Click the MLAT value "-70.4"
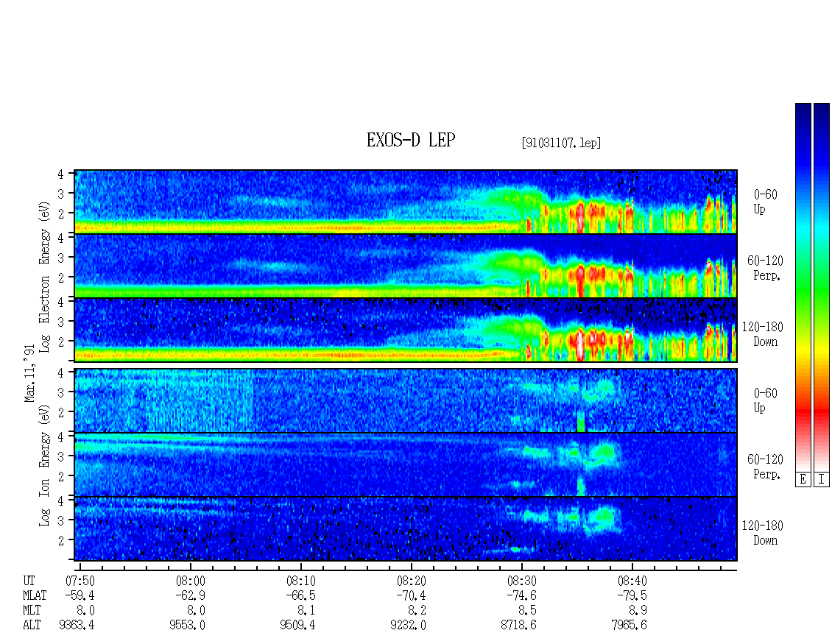 click(x=411, y=595)
